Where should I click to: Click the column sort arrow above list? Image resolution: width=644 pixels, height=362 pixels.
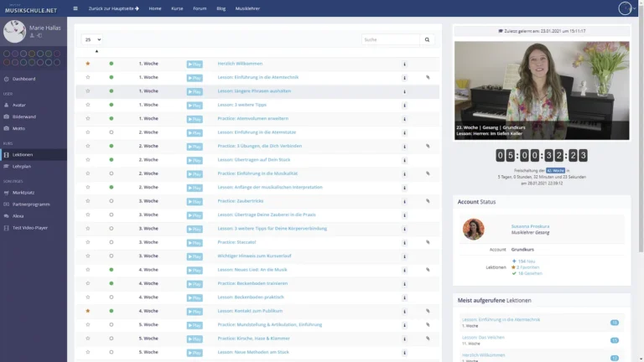96,51
